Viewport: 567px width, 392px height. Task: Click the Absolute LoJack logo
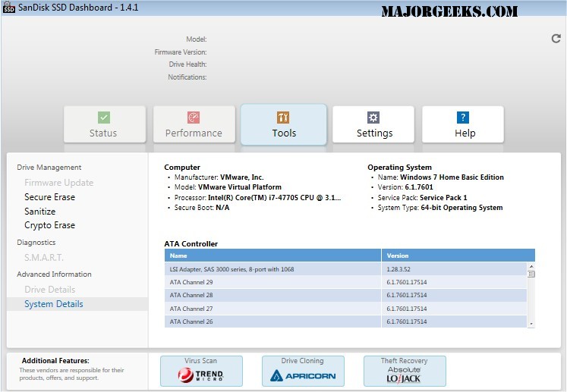click(404, 375)
